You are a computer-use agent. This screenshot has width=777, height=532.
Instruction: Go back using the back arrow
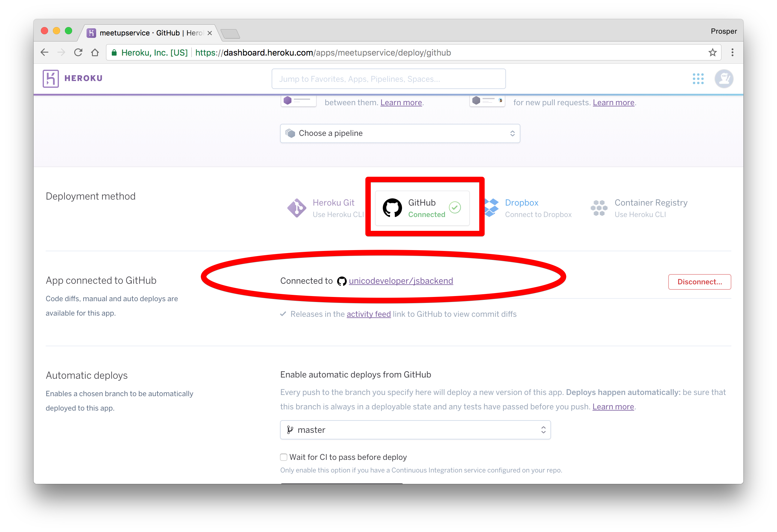[44, 53]
